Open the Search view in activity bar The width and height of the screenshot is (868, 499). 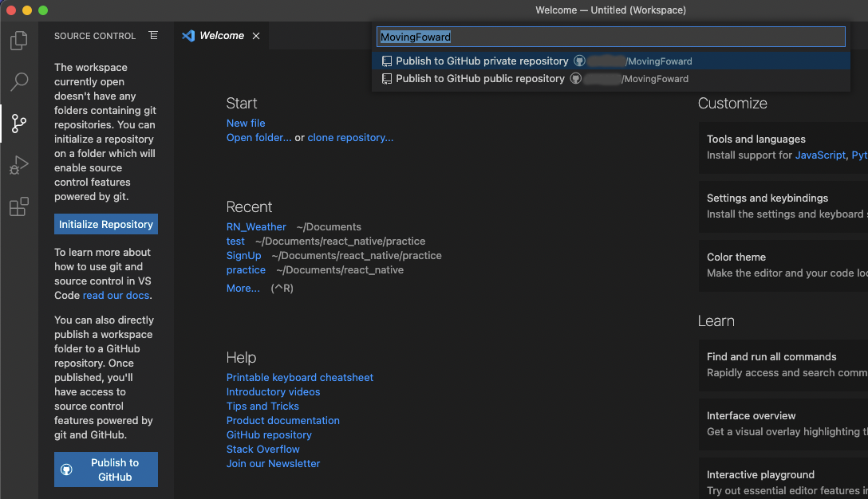pyautogui.click(x=19, y=82)
